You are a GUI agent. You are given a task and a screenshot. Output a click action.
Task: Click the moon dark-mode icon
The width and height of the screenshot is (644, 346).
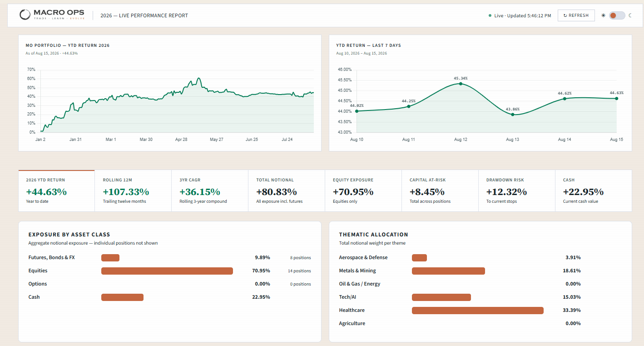click(630, 15)
